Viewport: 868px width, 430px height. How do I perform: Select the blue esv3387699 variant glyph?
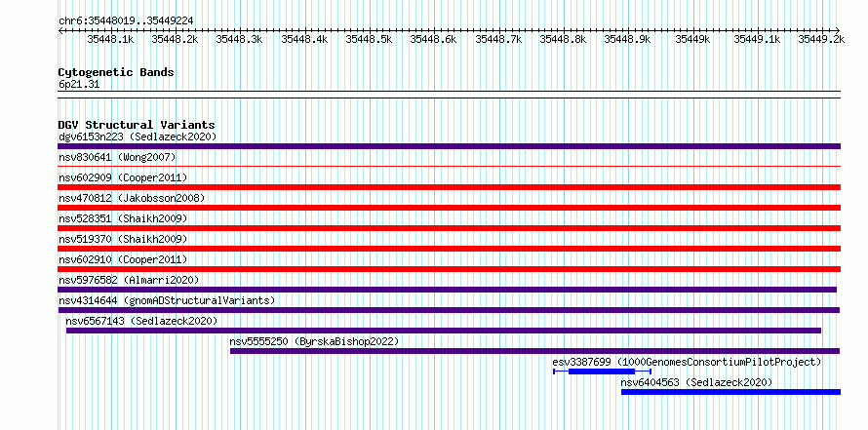coord(602,371)
